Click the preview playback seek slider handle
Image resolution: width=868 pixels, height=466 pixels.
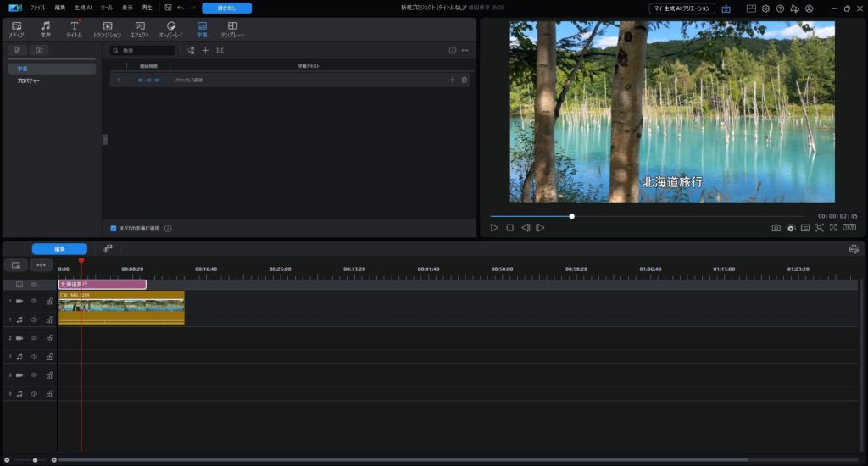pyautogui.click(x=571, y=216)
